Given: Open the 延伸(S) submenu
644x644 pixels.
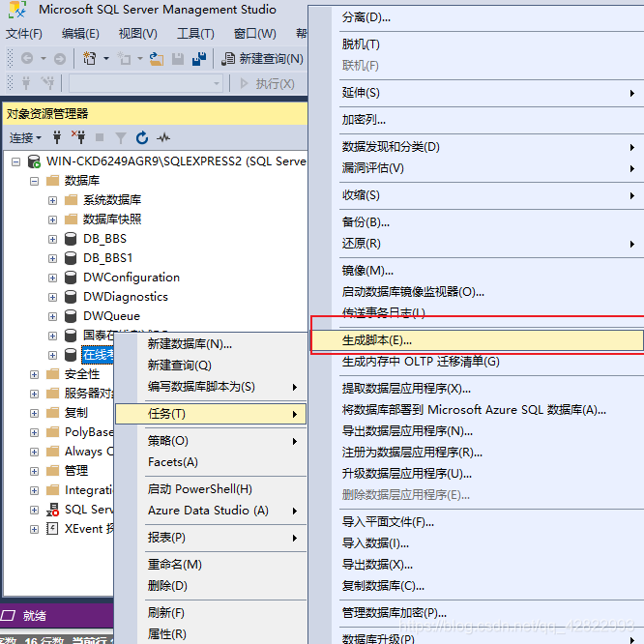Looking at the screenshot, I should coord(477,93).
